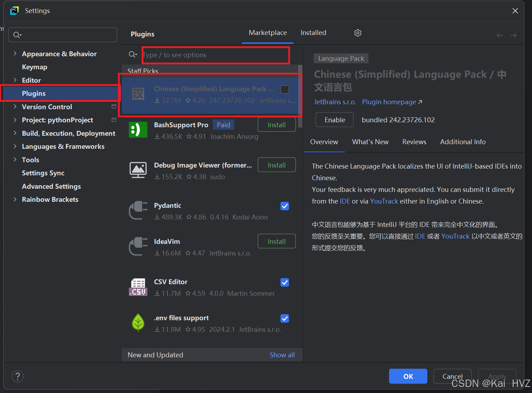The height and width of the screenshot is (393, 532).
Task: Open the Overview tab
Action: pos(324,142)
